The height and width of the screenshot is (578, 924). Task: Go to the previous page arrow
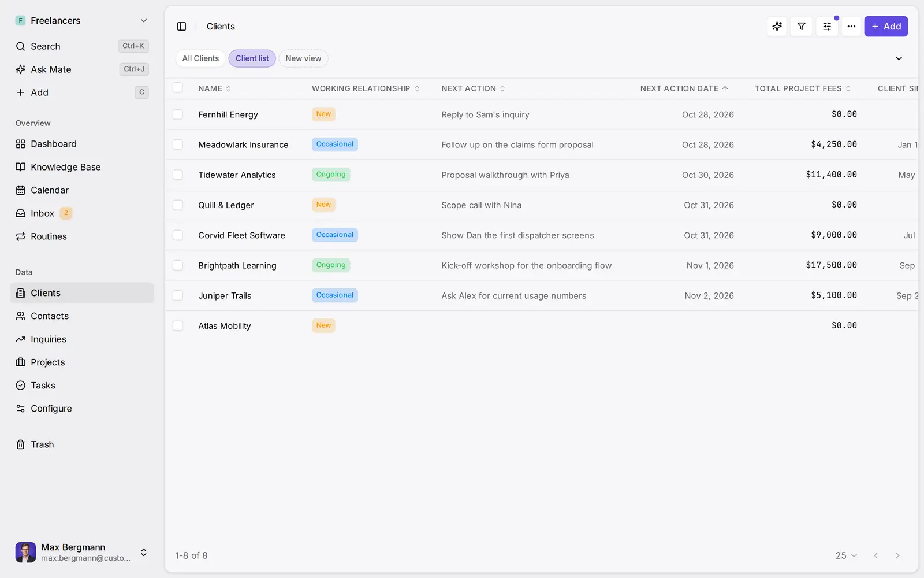tap(876, 555)
